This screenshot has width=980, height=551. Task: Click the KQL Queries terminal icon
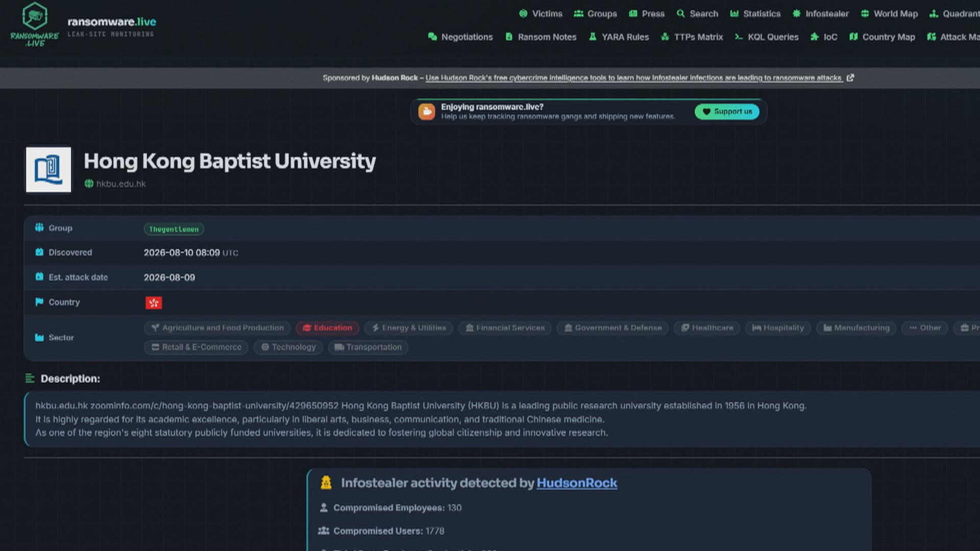739,37
